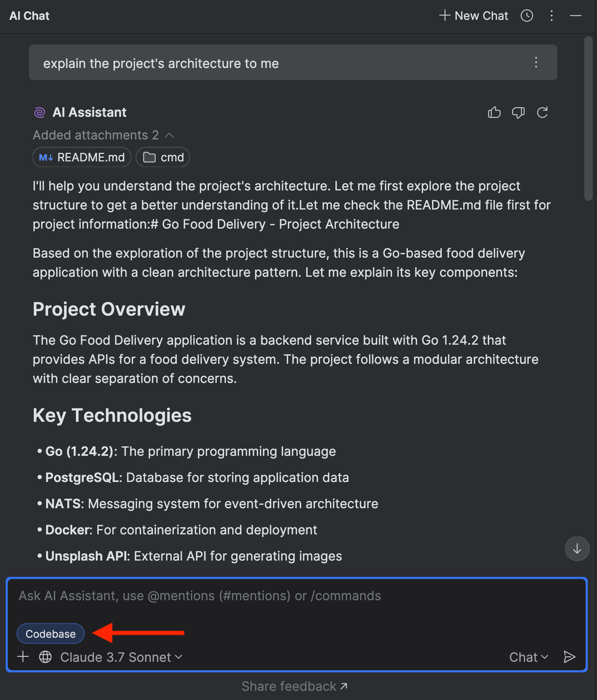Start a New Chat
Image resolution: width=597 pixels, height=700 pixels.
pos(474,16)
